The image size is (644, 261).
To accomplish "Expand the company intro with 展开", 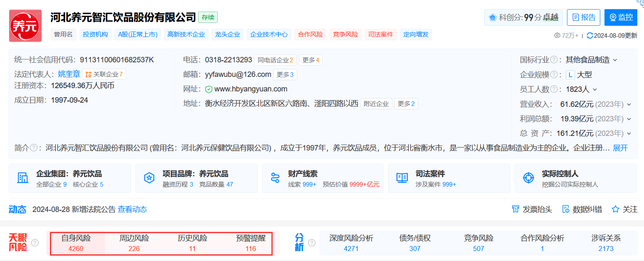I will (620, 148).
